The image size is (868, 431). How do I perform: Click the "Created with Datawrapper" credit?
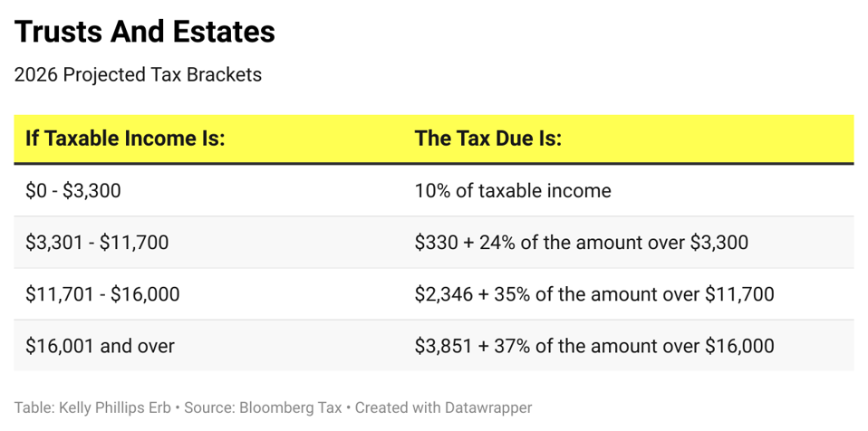pos(443,408)
